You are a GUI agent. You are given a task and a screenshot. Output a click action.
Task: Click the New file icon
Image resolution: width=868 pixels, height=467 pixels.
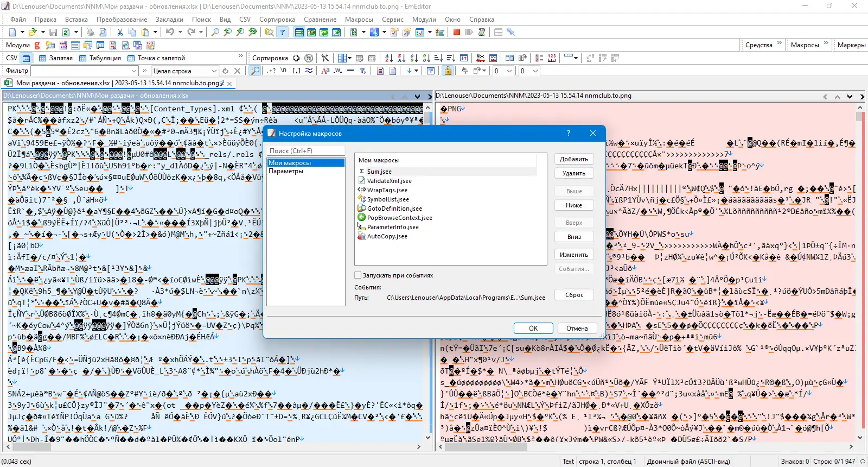12,33
